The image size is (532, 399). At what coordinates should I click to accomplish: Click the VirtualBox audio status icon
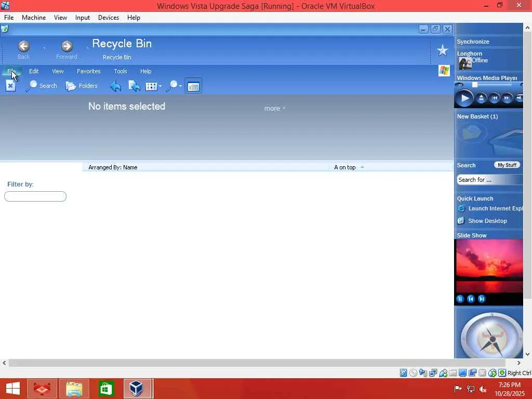click(423, 373)
